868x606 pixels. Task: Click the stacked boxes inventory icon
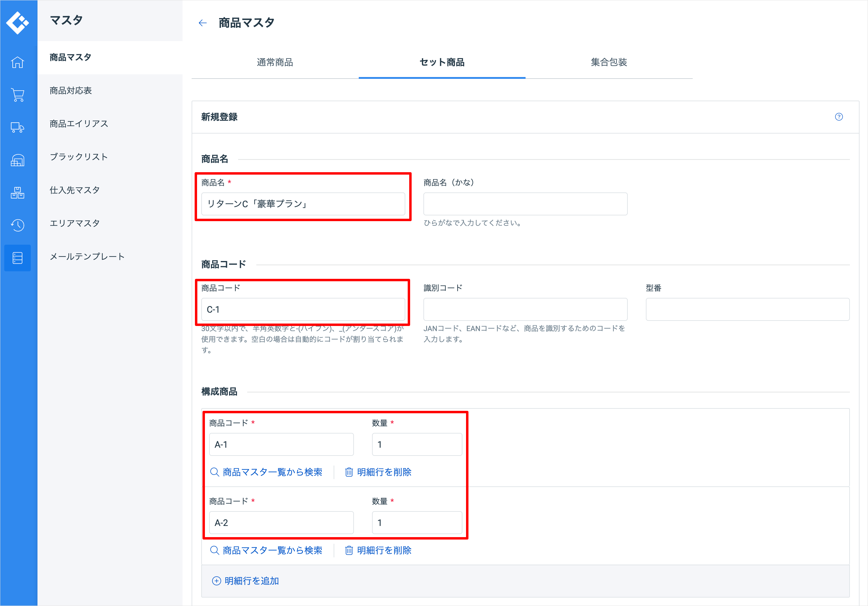[18, 193]
